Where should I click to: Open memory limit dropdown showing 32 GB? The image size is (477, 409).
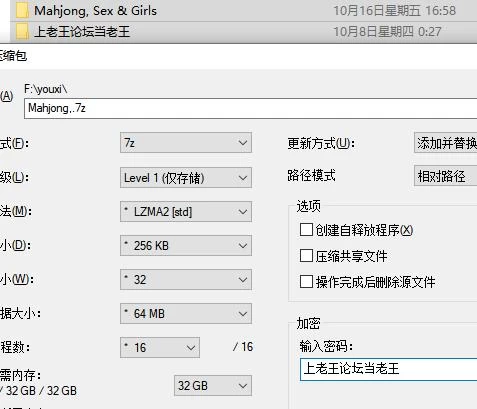pos(213,386)
